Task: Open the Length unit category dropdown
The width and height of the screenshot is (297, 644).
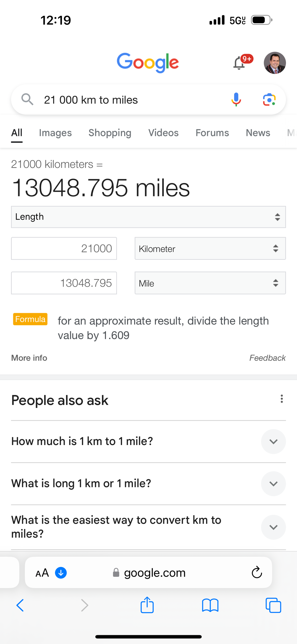Action: [x=148, y=217]
